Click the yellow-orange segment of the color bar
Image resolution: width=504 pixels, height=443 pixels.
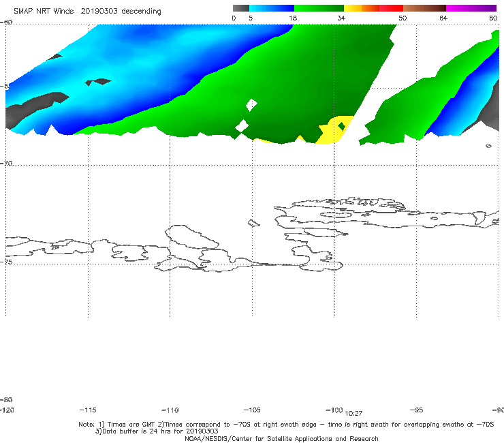click(362, 8)
